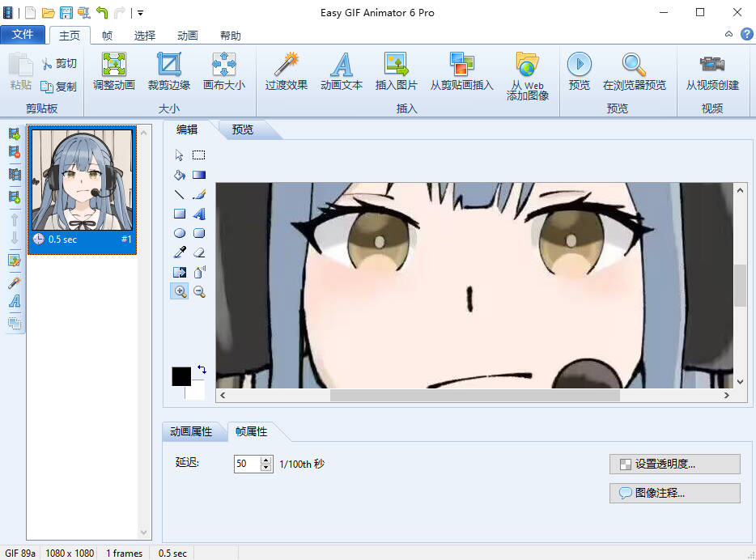The image size is (756, 560).
Task: Save animation with the floppy disk icon
Action: [x=66, y=13]
